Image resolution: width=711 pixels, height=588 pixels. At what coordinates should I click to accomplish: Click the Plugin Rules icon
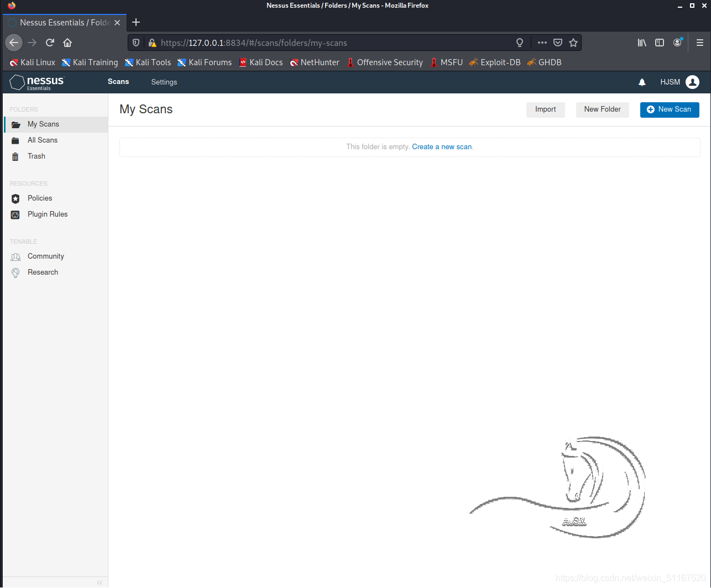click(15, 214)
